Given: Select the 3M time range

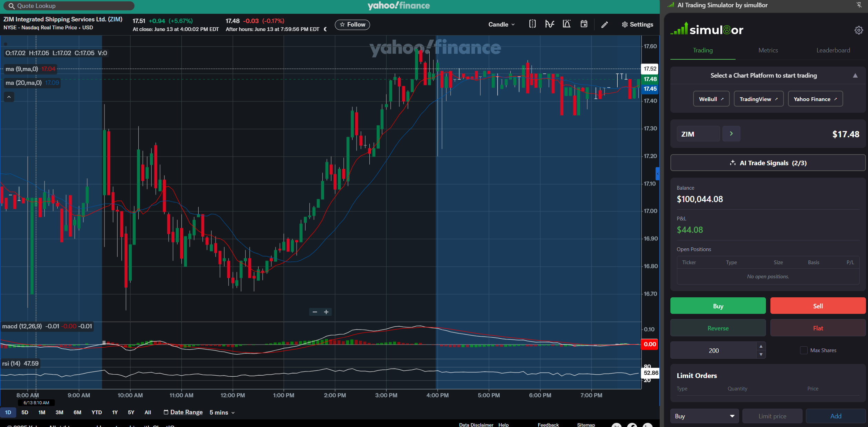Looking at the screenshot, I should click(59, 412).
